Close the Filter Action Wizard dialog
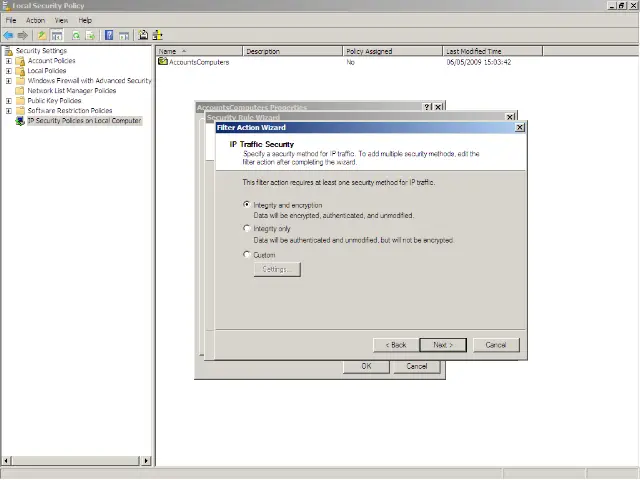The image size is (640, 480). (x=519, y=128)
